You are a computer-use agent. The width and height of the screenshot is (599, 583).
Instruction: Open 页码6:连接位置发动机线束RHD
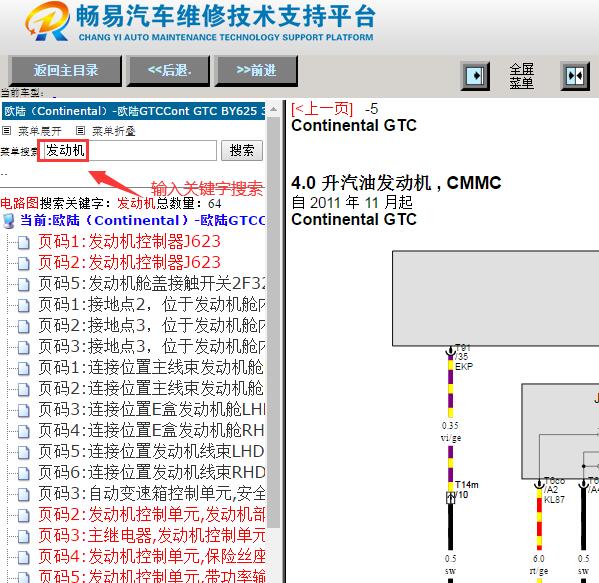pyautogui.click(x=152, y=473)
